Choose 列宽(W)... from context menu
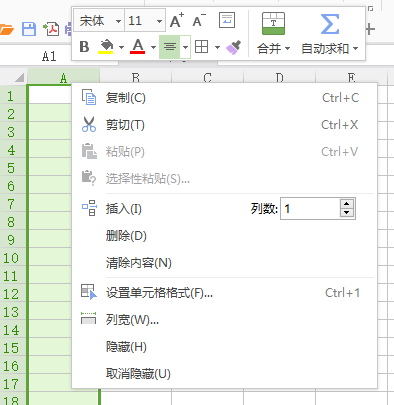 (x=225, y=320)
